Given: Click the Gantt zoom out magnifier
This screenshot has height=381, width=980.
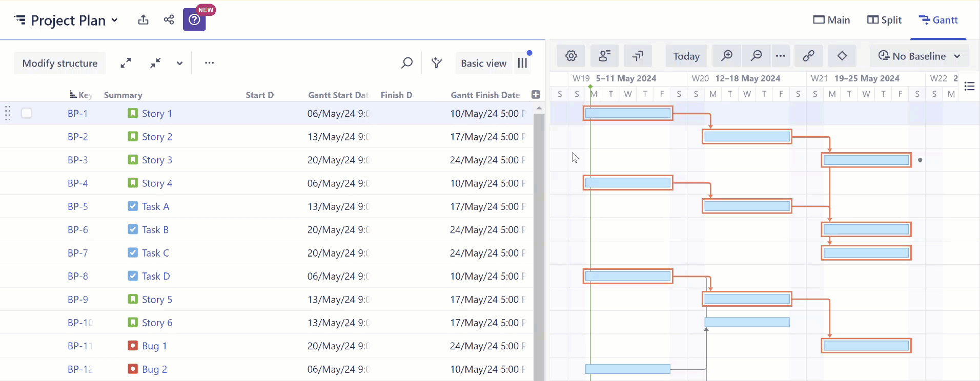Looking at the screenshot, I should pyautogui.click(x=756, y=56).
